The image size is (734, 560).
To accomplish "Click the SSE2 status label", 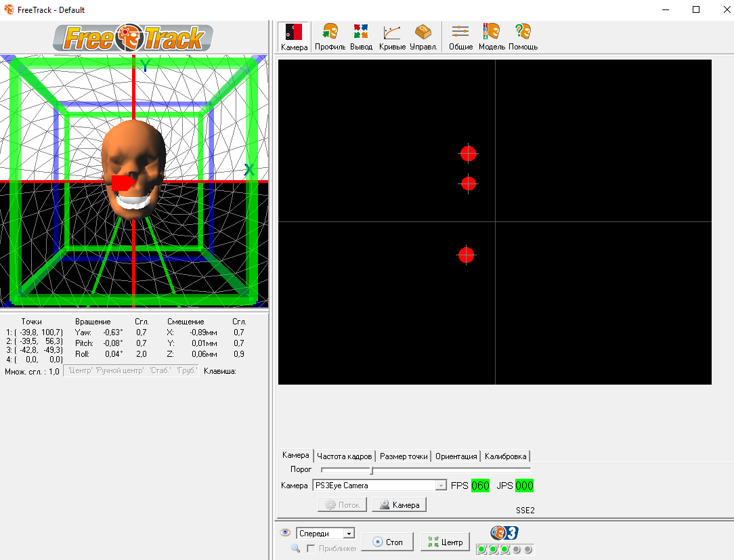I will click(525, 511).
